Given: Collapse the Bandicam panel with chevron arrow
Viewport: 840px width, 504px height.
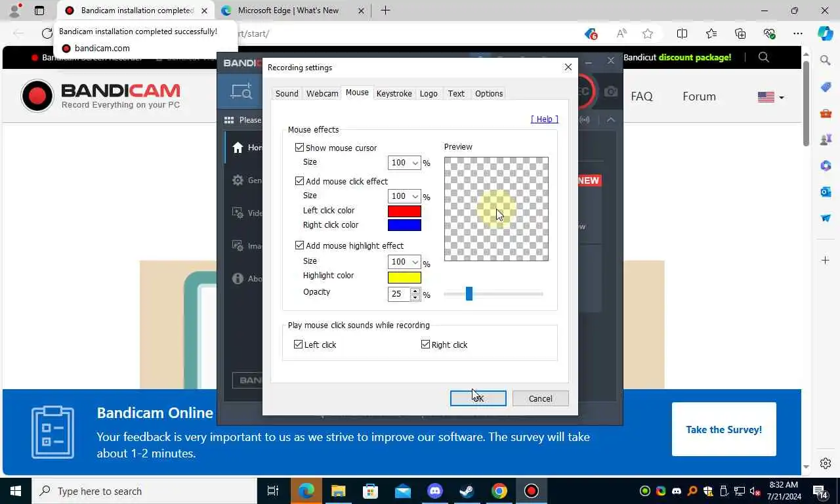Looking at the screenshot, I should (x=611, y=119).
